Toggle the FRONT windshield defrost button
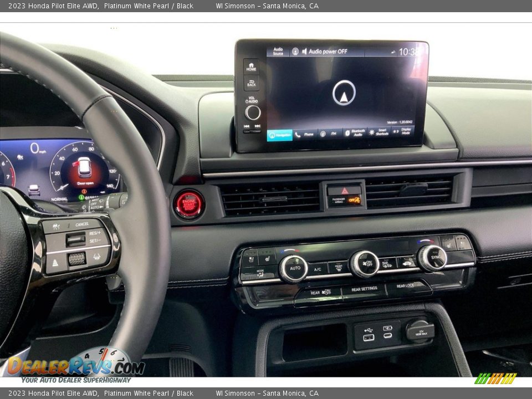Screen dimensions: 532x399 pyautogui.click(x=339, y=268)
